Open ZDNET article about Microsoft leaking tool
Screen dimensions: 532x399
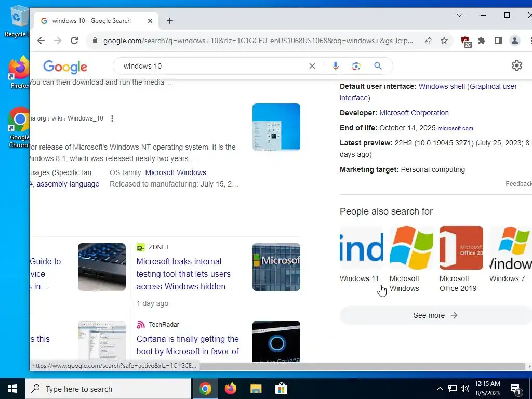[184, 274]
